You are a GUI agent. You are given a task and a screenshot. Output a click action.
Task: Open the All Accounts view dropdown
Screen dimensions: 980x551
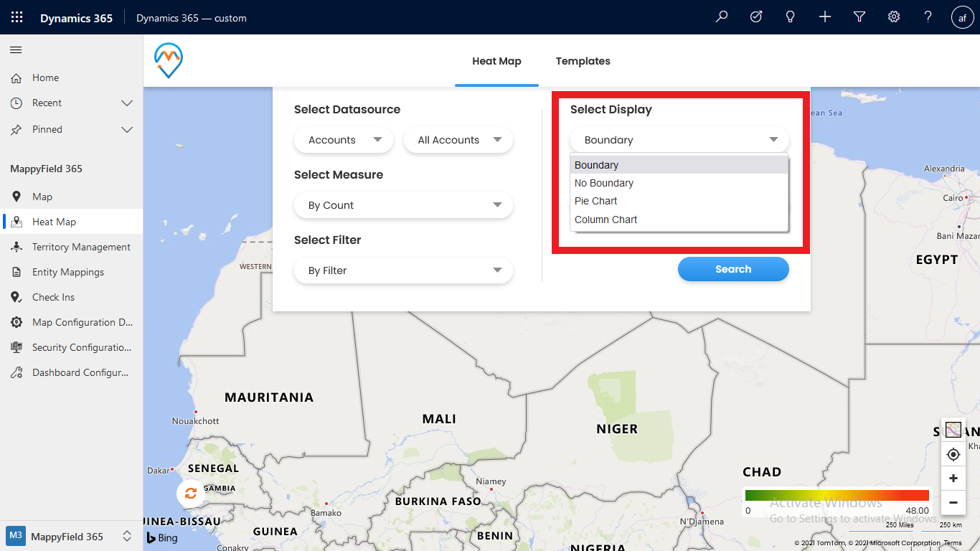click(x=458, y=140)
